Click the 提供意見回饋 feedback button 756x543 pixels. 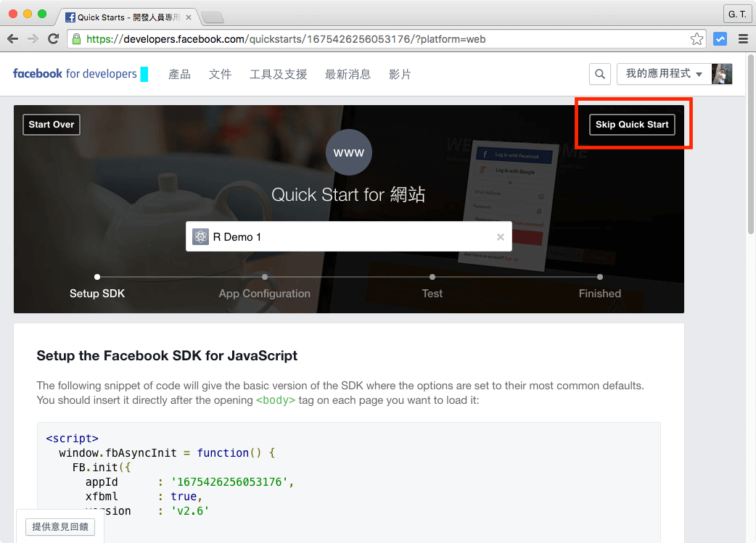click(59, 526)
